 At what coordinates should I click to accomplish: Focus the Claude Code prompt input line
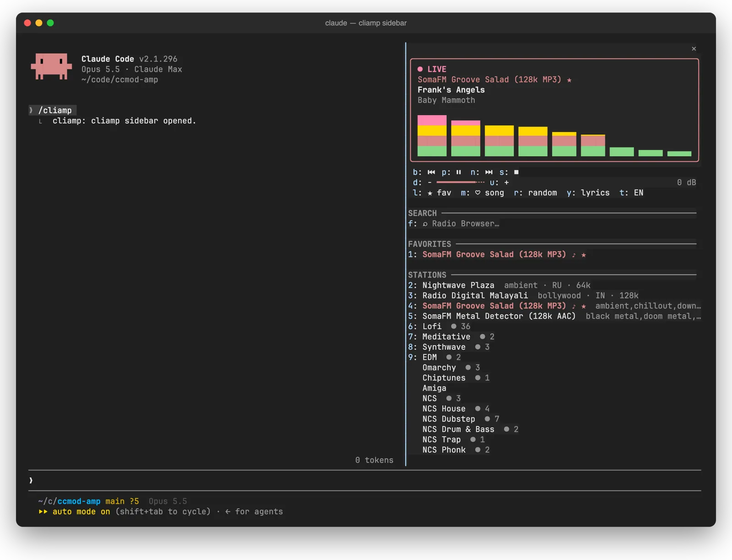[365, 480]
